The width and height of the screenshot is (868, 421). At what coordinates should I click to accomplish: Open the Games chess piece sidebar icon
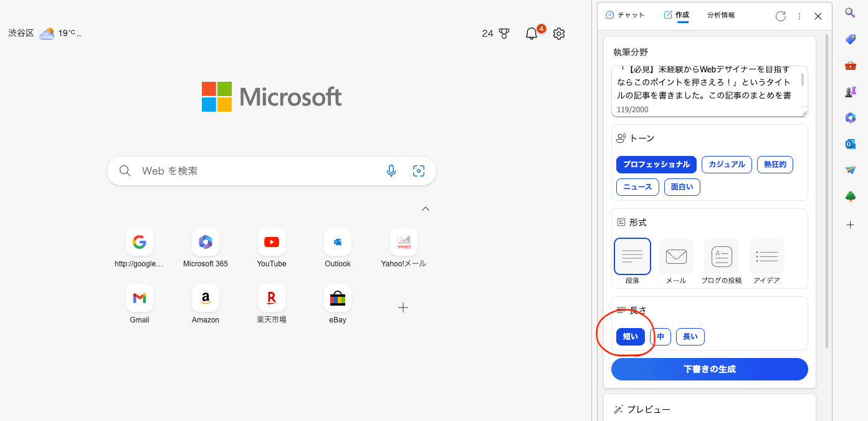tap(850, 92)
